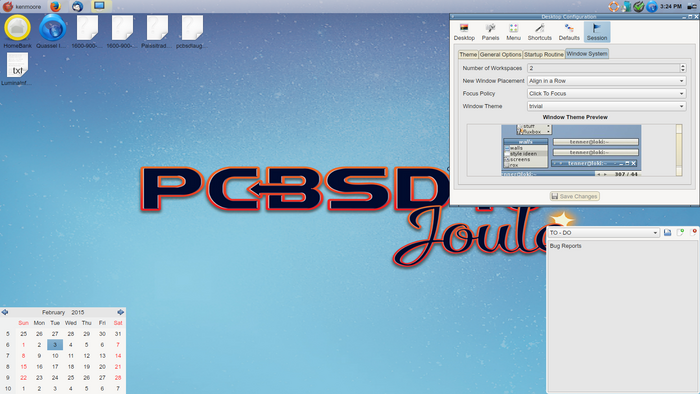Click the green checkmark update tray icon

coord(639,6)
